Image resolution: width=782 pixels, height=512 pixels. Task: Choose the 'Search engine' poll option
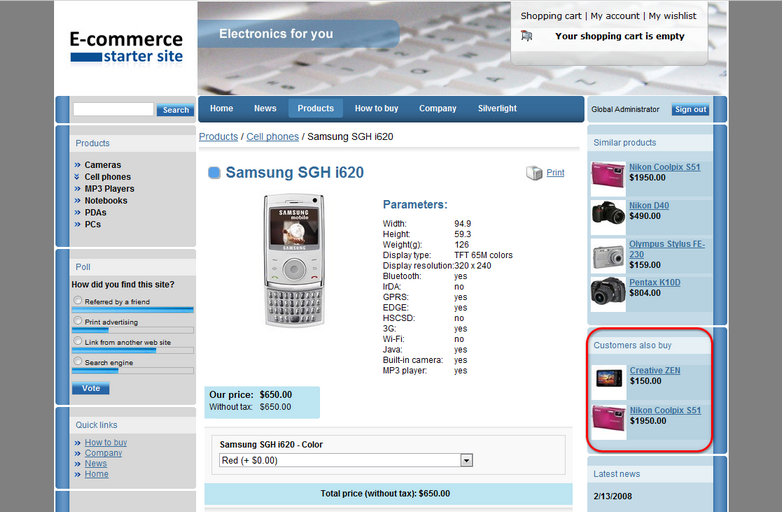[78, 361]
